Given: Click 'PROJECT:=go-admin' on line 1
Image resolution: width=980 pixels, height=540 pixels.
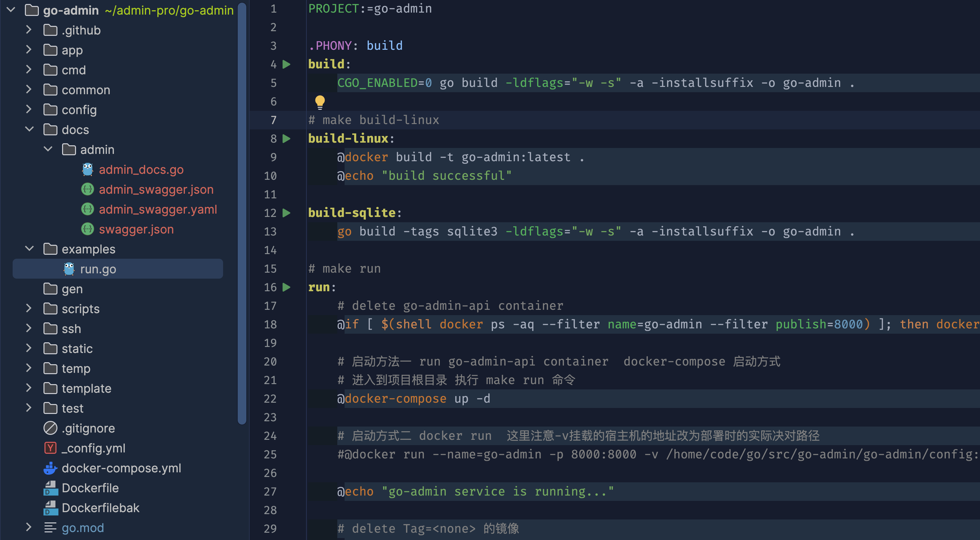Looking at the screenshot, I should (x=370, y=8).
